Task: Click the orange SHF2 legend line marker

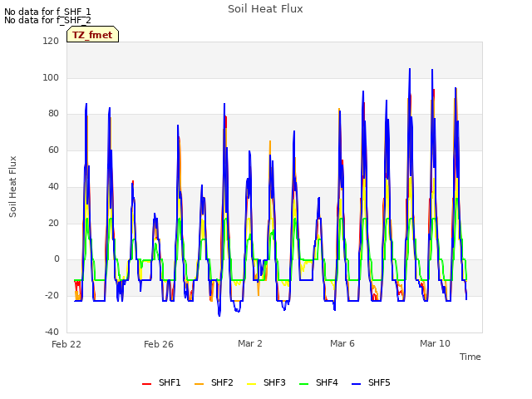Action: coord(199,384)
